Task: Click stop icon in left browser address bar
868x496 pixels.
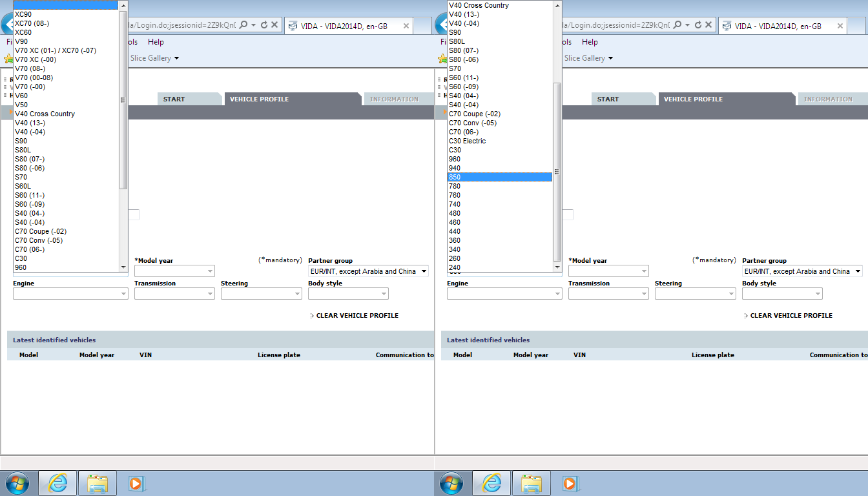Action: click(274, 25)
